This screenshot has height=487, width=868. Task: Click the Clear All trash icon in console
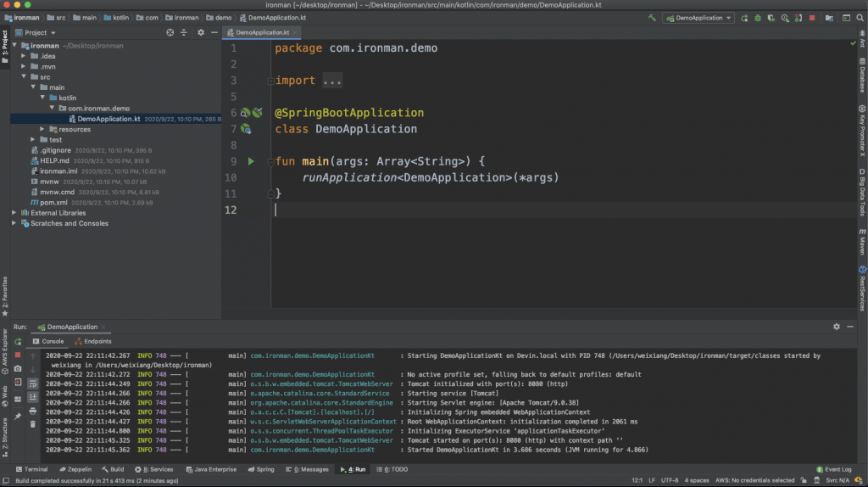(33, 424)
